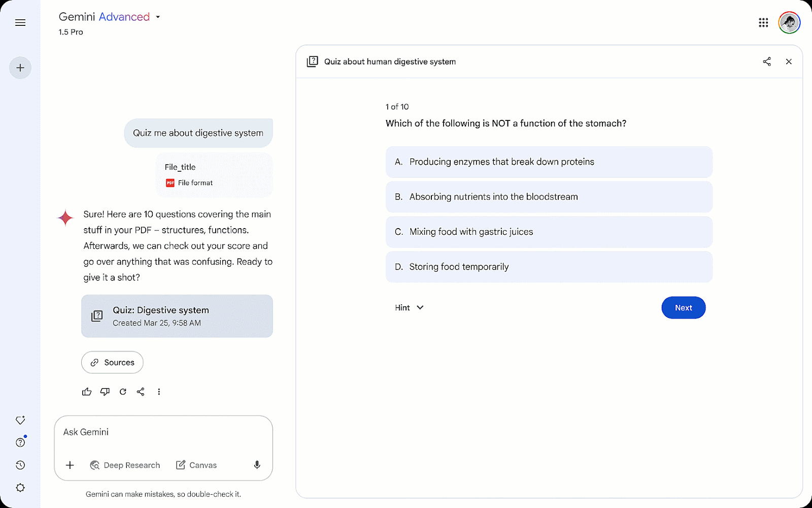The height and width of the screenshot is (508, 812).
Task: Open the Sources chip
Action: 112,362
